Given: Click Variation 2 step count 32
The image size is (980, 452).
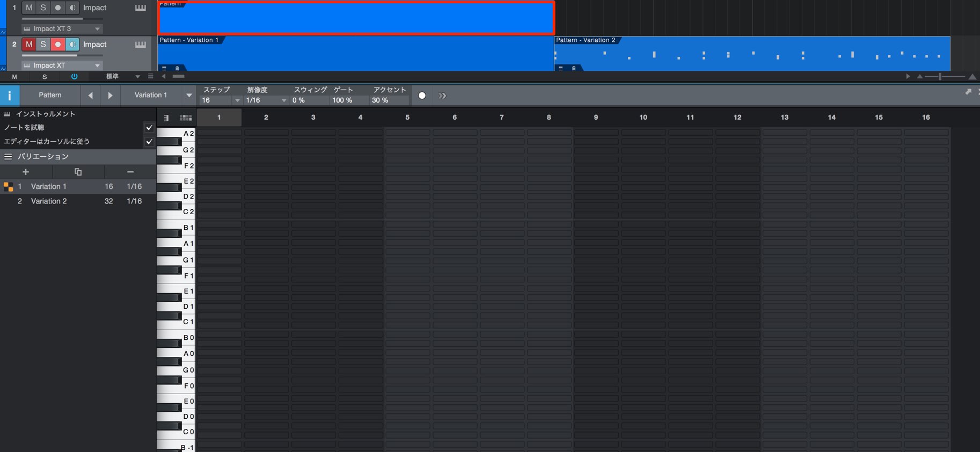Looking at the screenshot, I should (109, 201).
